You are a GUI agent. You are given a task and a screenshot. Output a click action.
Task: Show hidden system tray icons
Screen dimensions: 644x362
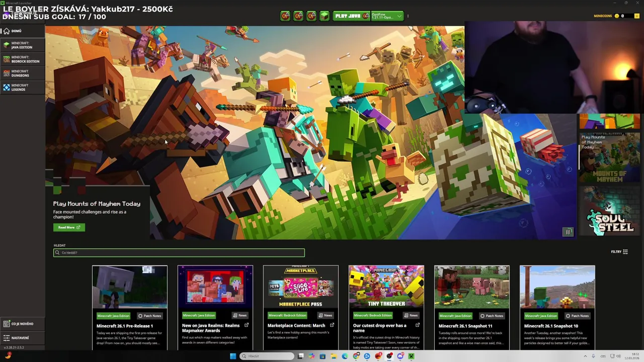pyautogui.click(x=585, y=356)
